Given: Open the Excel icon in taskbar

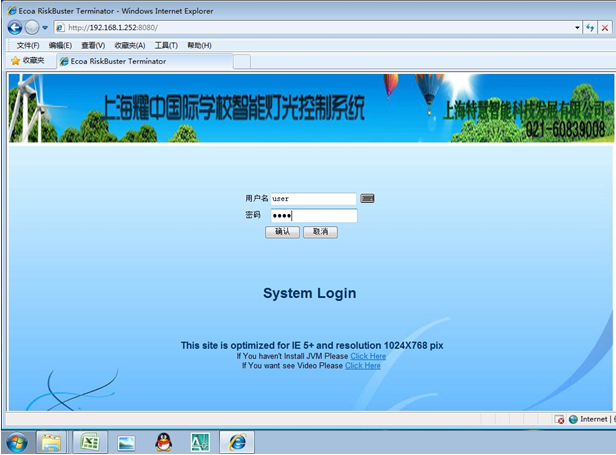Looking at the screenshot, I should tap(89, 441).
